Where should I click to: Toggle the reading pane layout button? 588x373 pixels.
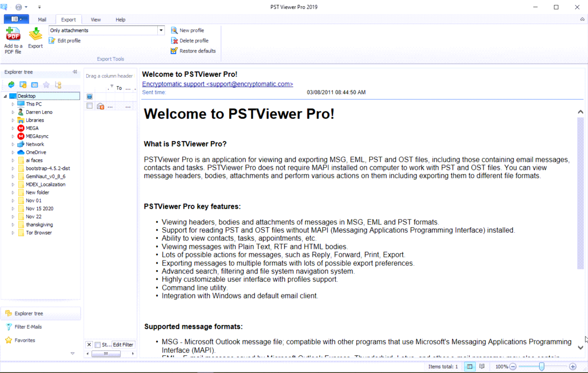tap(470, 366)
